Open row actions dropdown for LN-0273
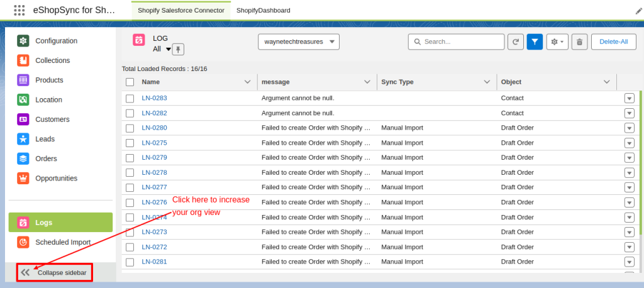Viewport: 644px width, 288px height. (x=629, y=232)
